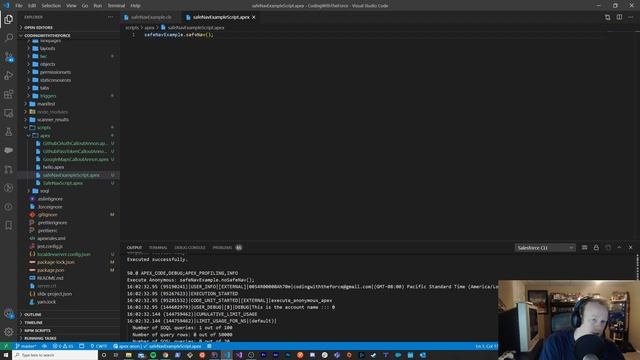Screen dimensions: 640x360
Task: Click the apex breadcrumb segment
Action: point(149,28)
